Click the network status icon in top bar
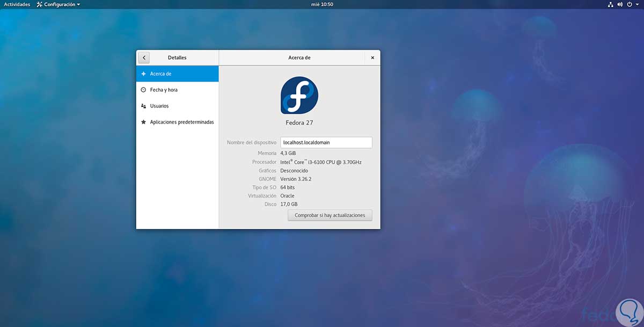Image resolution: width=644 pixels, height=327 pixels. click(611, 4)
